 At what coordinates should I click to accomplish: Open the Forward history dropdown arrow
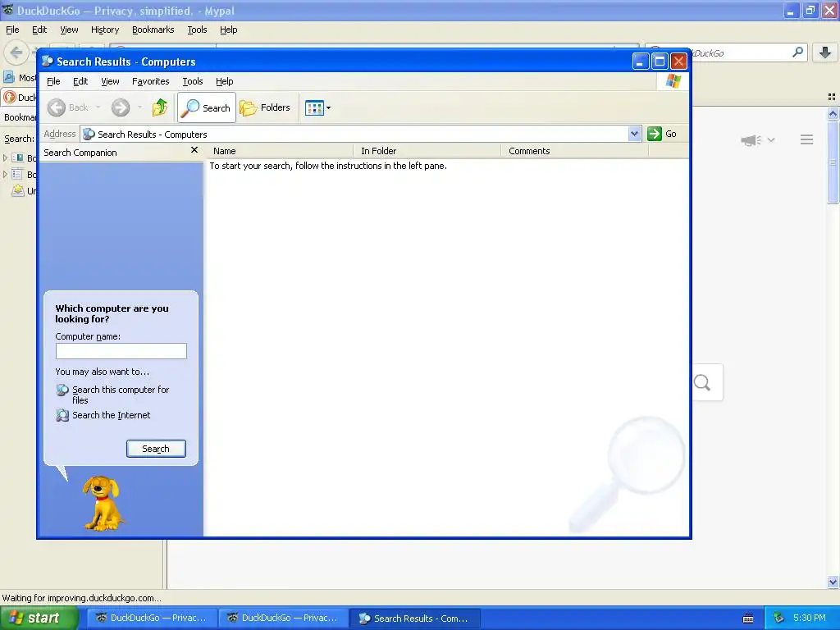(x=139, y=107)
